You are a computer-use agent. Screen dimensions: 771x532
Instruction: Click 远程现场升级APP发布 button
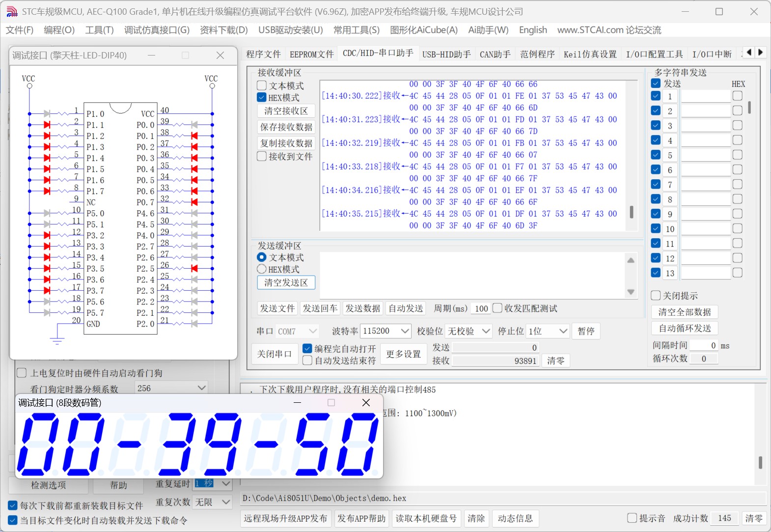285,518
